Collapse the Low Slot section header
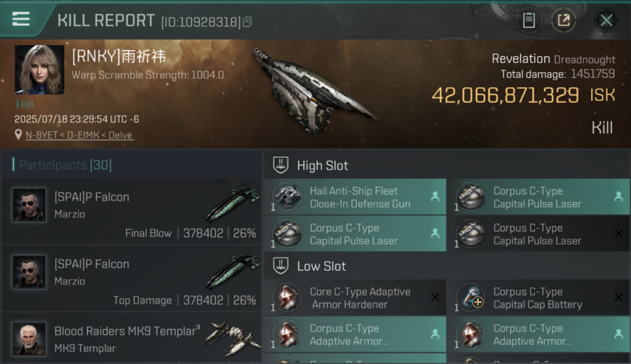The height and width of the screenshot is (364, 631). pos(447,266)
